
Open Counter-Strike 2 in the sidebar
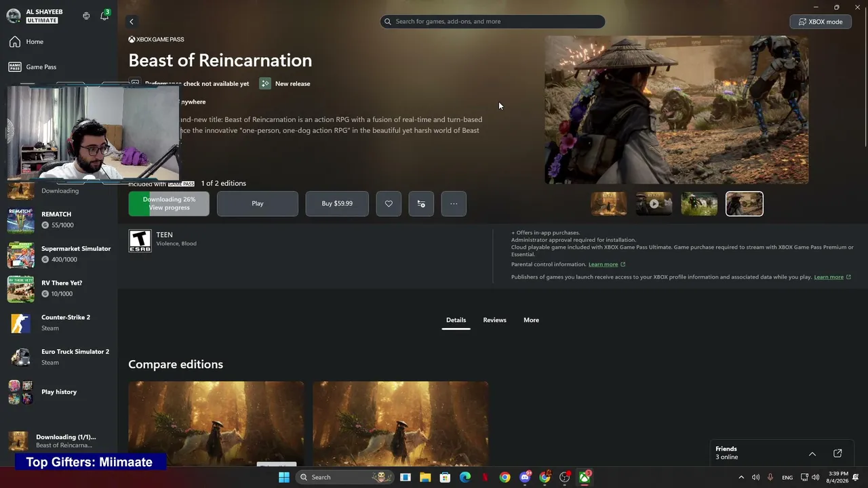pos(58,323)
